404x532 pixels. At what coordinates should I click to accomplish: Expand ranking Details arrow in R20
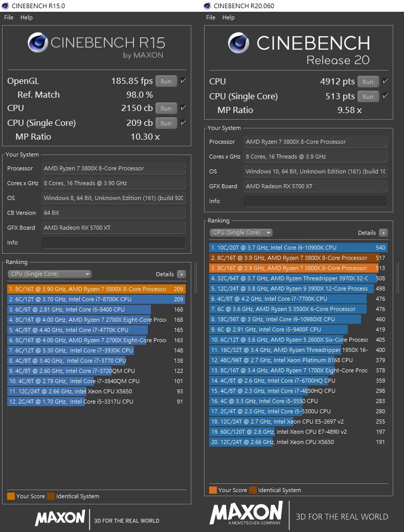pyautogui.click(x=384, y=233)
